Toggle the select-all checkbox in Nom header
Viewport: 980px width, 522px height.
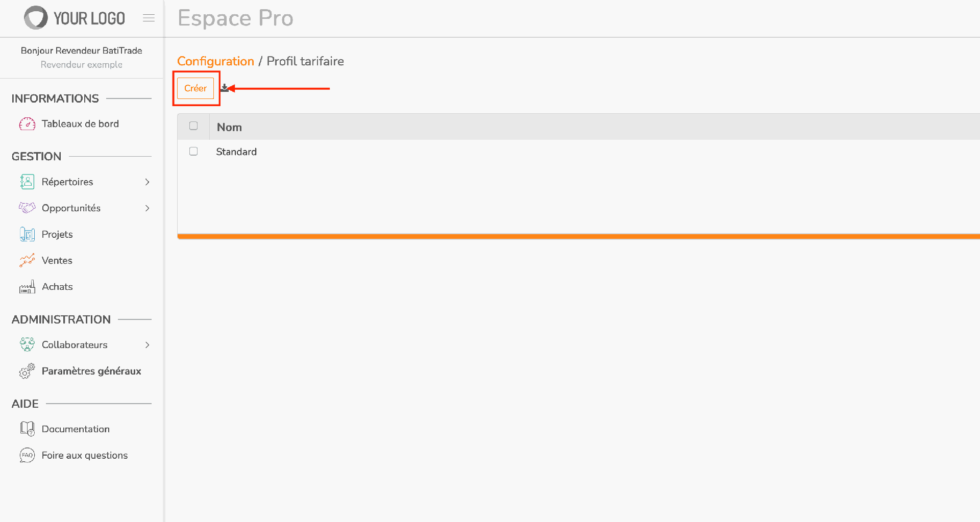193,126
